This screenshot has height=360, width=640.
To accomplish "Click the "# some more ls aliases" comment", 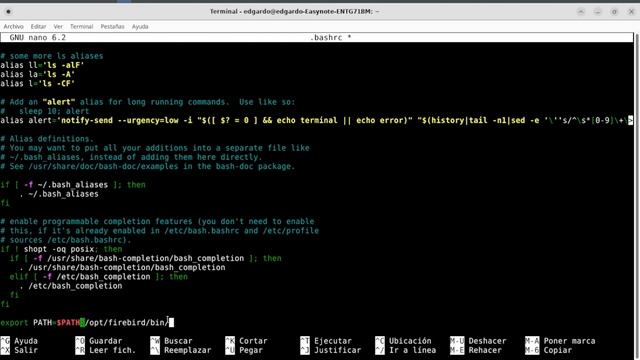I will (x=51, y=56).
